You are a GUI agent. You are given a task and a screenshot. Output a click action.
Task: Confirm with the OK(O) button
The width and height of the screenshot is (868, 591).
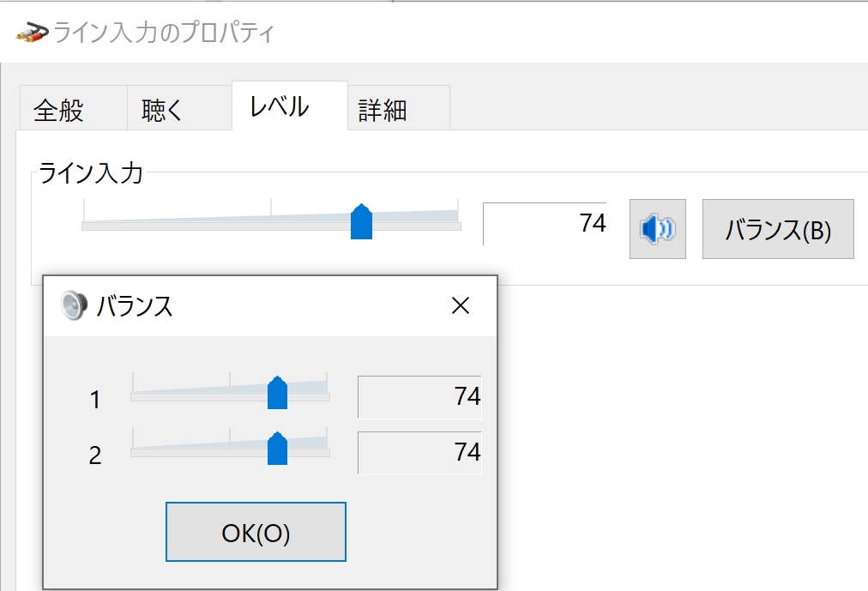[256, 533]
